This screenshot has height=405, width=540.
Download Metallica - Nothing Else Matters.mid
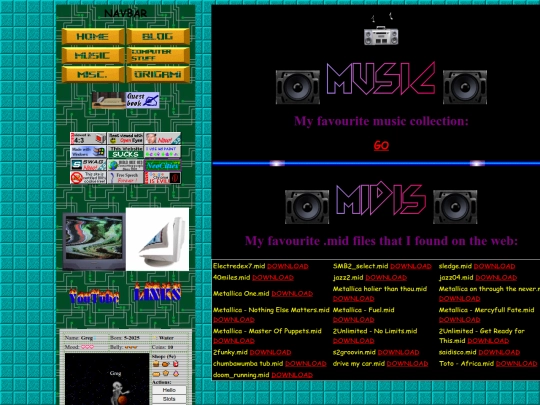pos(234,320)
